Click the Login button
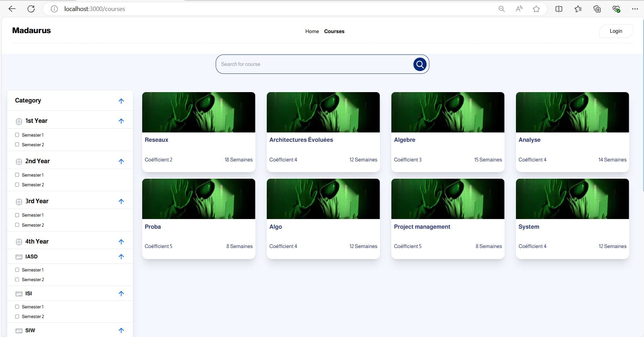Viewport: 644px width, 337px height. click(x=616, y=31)
